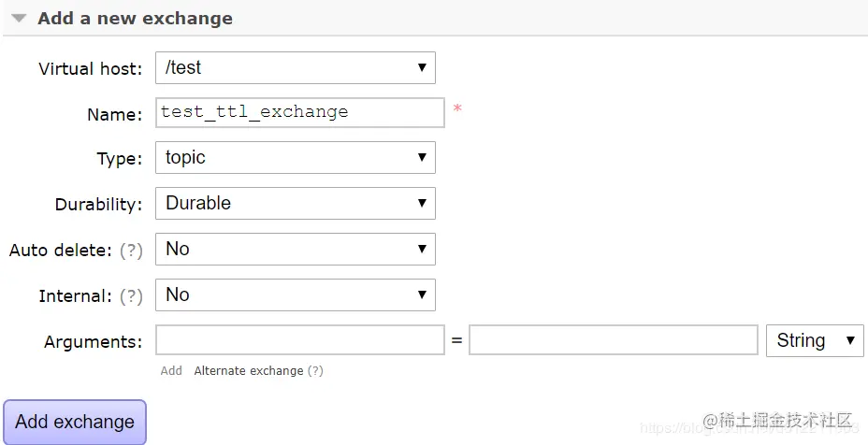Click the Name field containing test_ttl_exchange

point(299,112)
